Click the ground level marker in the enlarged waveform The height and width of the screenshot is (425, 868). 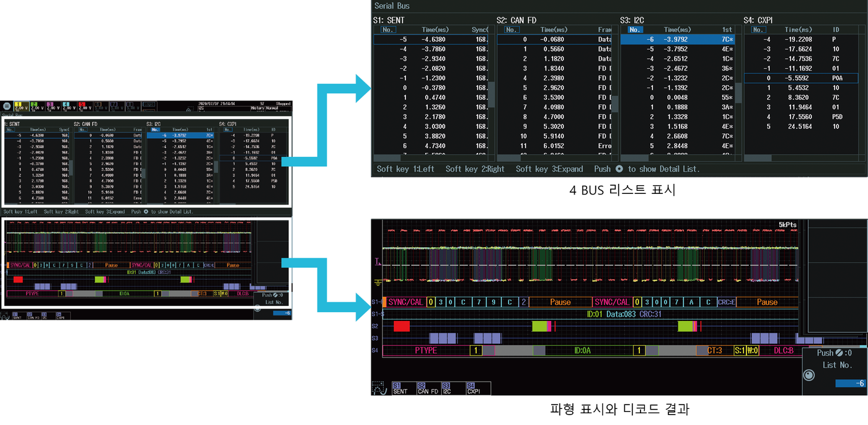click(x=377, y=284)
